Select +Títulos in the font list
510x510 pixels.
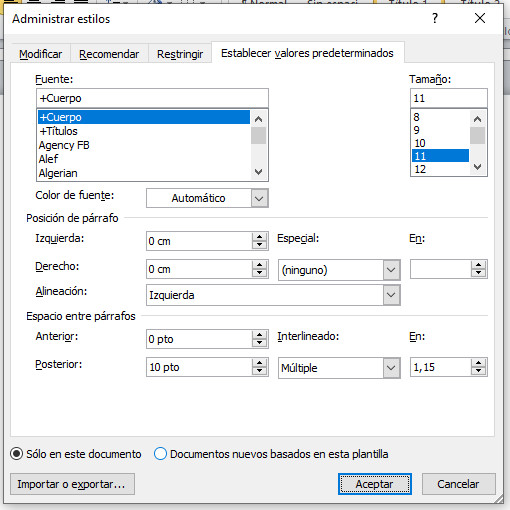[x=144, y=131]
